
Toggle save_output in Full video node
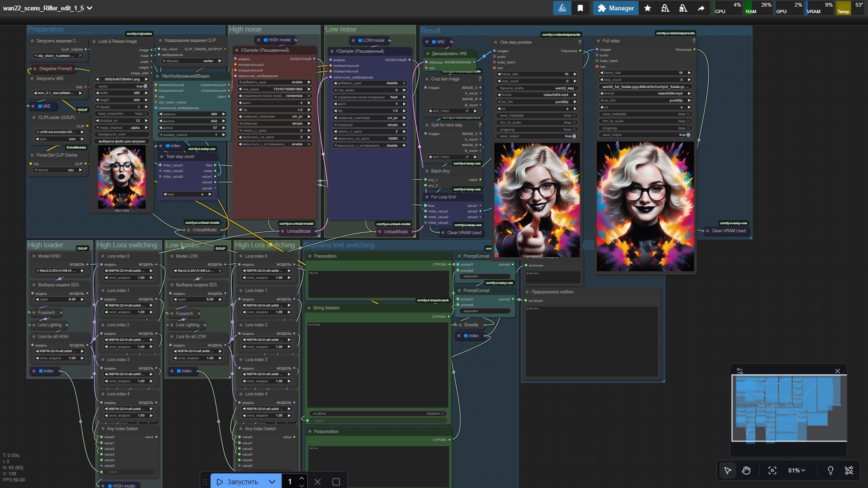click(x=688, y=135)
